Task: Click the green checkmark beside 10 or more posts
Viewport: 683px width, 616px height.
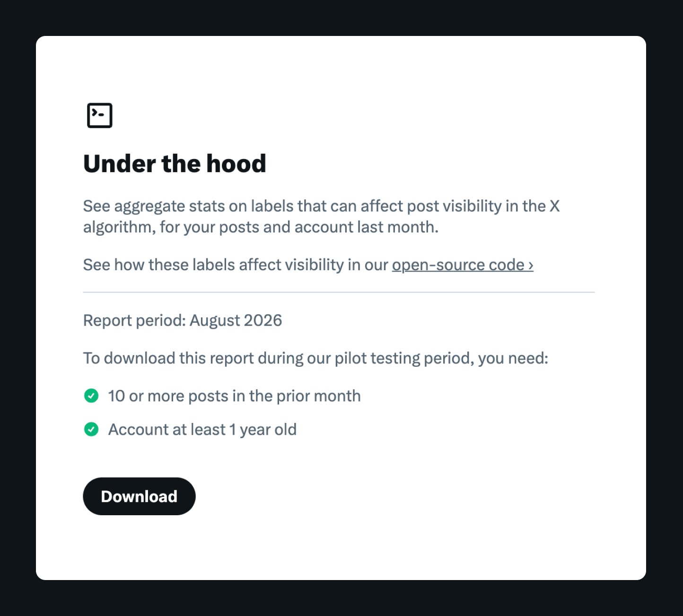Action: [x=91, y=396]
